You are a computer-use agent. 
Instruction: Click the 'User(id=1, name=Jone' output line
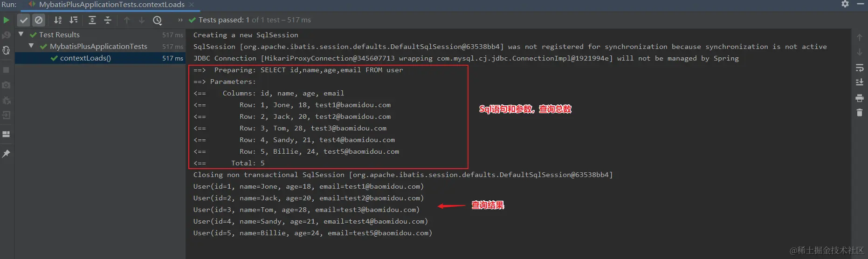pos(309,186)
